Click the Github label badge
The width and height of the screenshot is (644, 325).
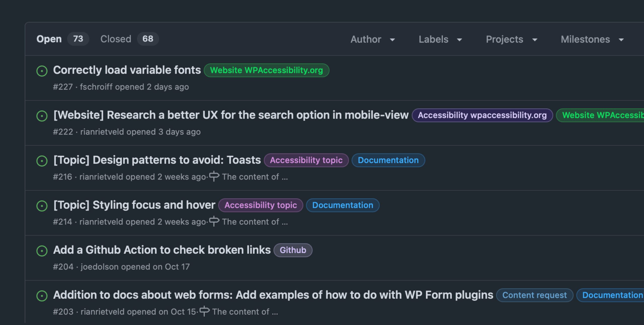(x=293, y=250)
